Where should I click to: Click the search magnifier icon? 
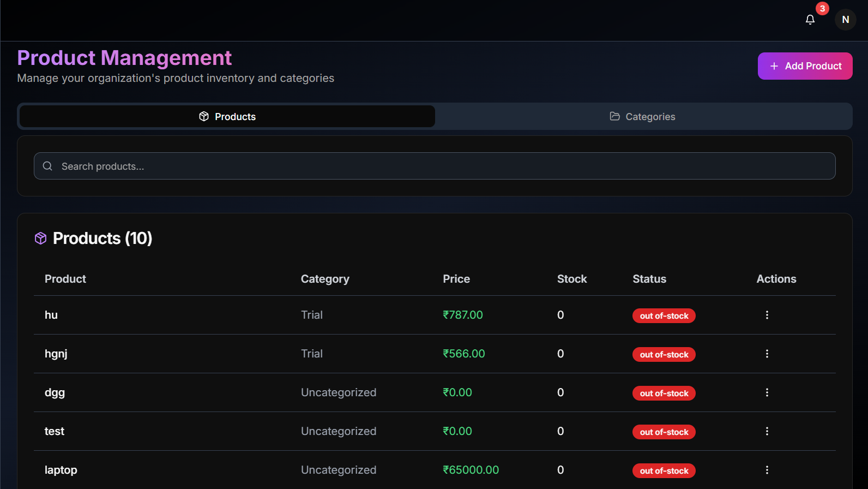click(47, 166)
